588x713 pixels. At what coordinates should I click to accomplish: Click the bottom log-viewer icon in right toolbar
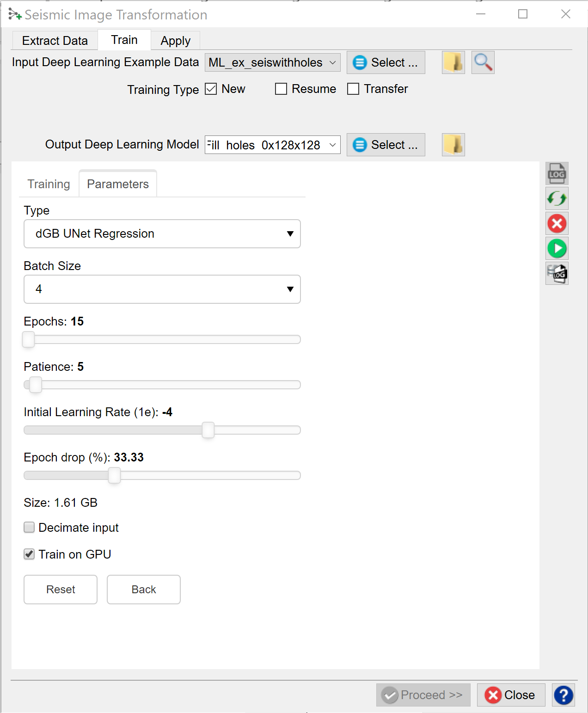[557, 274]
